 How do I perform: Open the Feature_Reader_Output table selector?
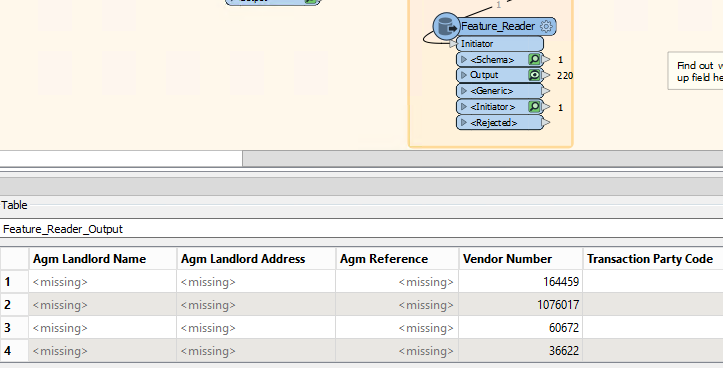pos(362,229)
